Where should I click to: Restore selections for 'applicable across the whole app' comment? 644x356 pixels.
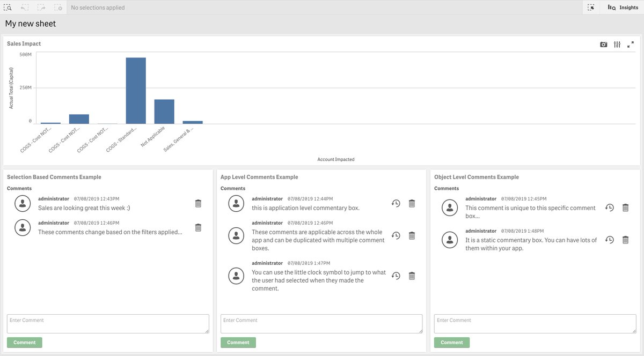coord(396,235)
